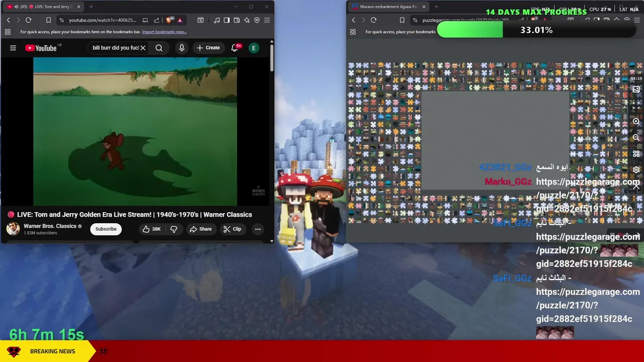Screen dimensions: 644x362
Task: Go back in the puzzle browser window
Action: coord(353,20)
